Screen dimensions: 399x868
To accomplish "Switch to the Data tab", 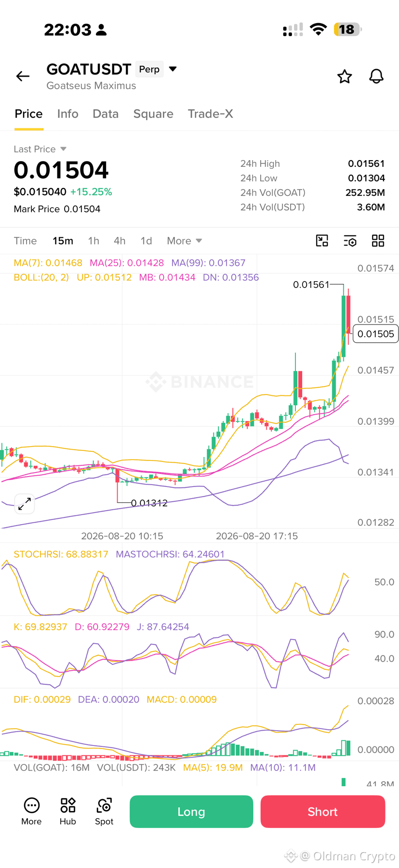I will click(106, 114).
